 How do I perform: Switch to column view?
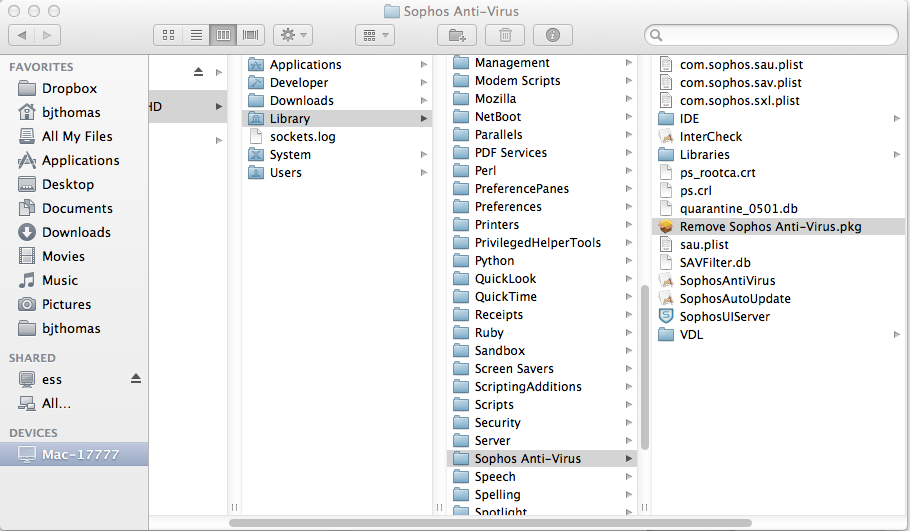tap(223, 35)
